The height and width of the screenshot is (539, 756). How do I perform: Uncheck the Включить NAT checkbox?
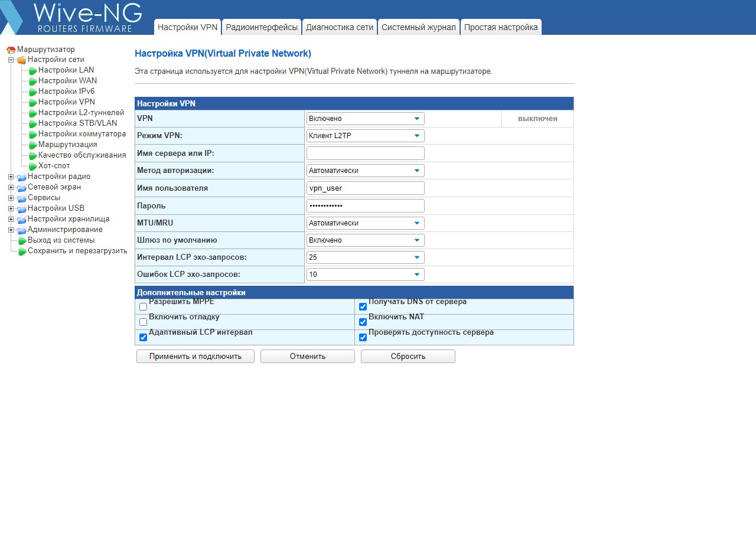[x=363, y=322]
